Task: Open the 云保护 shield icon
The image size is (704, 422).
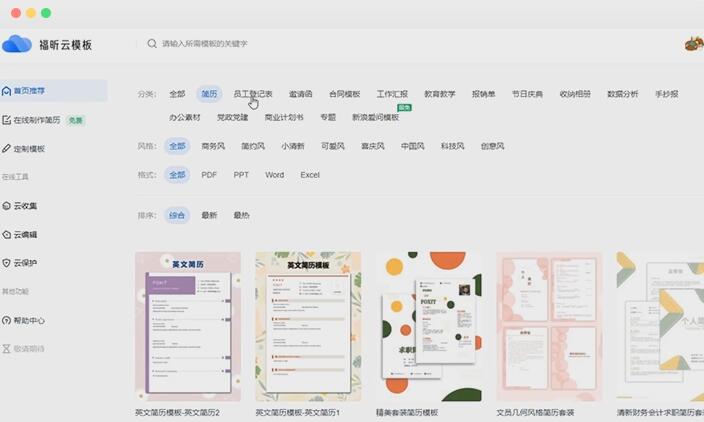Action: (x=7, y=263)
